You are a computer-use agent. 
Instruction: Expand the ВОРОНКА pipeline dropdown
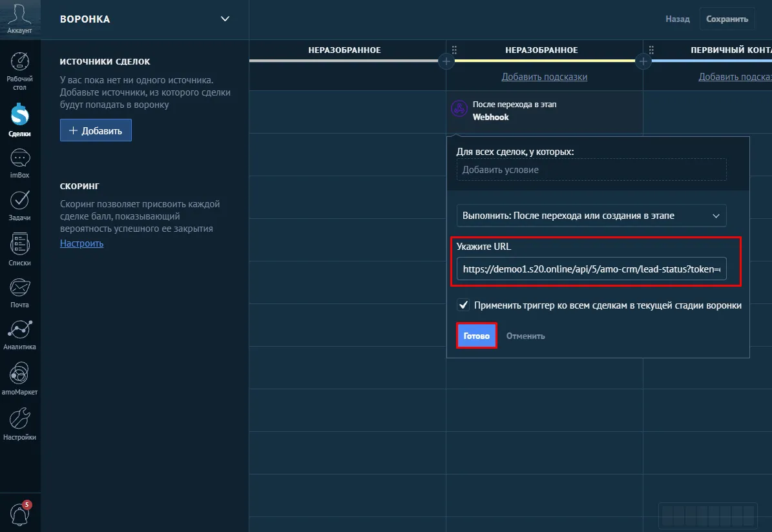(x=225, y=19)
